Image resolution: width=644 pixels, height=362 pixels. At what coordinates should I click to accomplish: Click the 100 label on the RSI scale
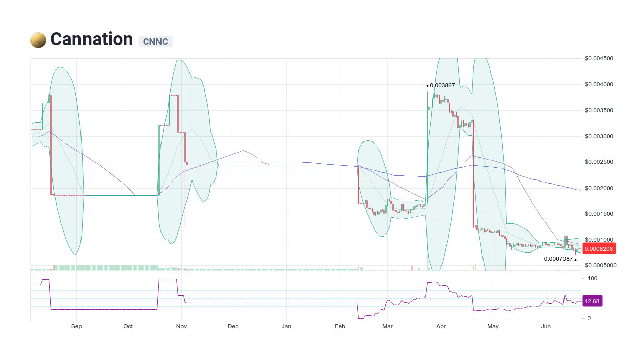click(593, 278)
